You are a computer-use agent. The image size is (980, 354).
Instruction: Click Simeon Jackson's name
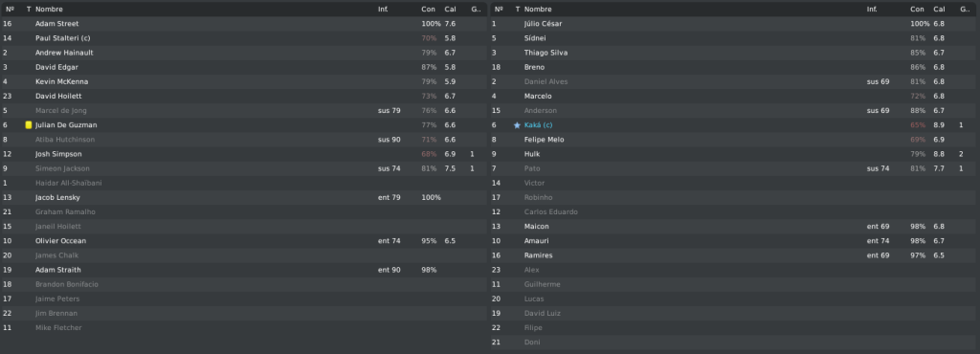tap(62, 168)
